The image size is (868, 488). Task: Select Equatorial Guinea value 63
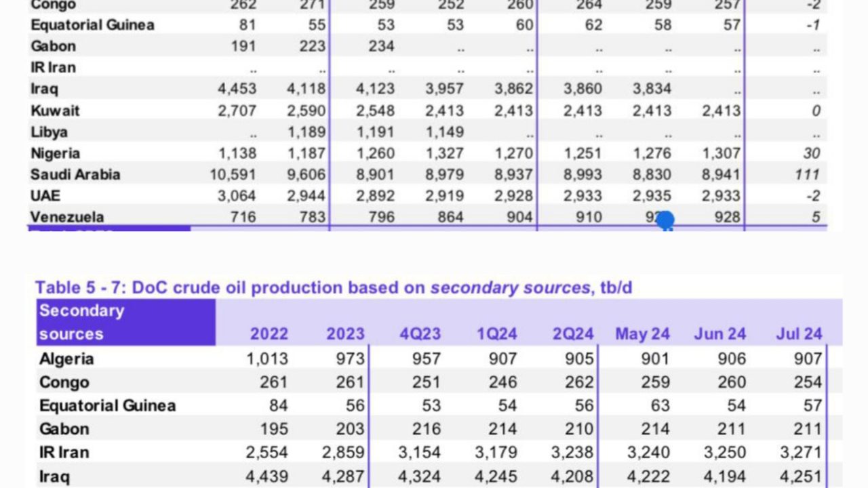[x=660, y=406]
